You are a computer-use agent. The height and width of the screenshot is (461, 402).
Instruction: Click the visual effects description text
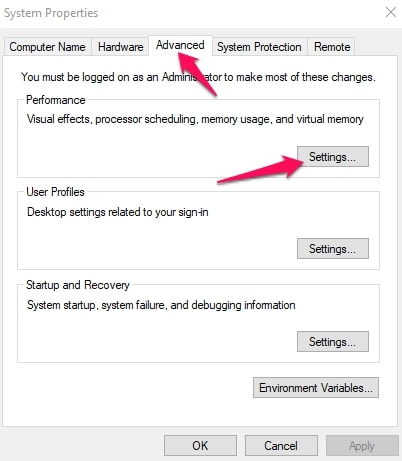(x=195, y=119)
